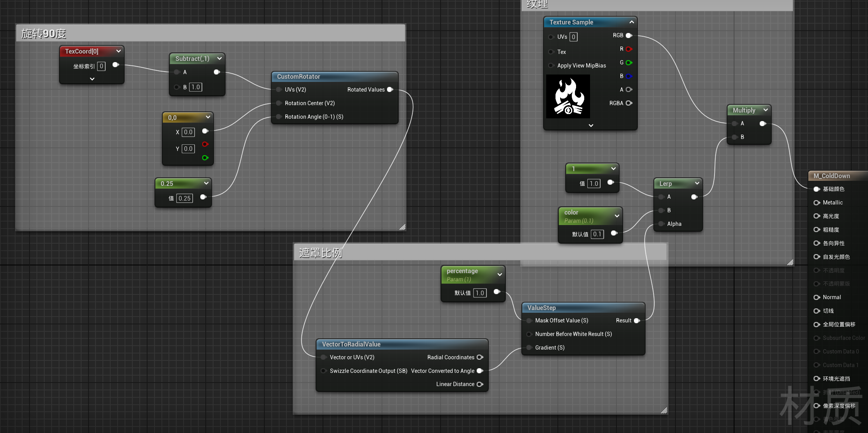This screenshot has height=433, width=868.
Task: Click the red R channel output pin
Action: (x=629, y=49)
